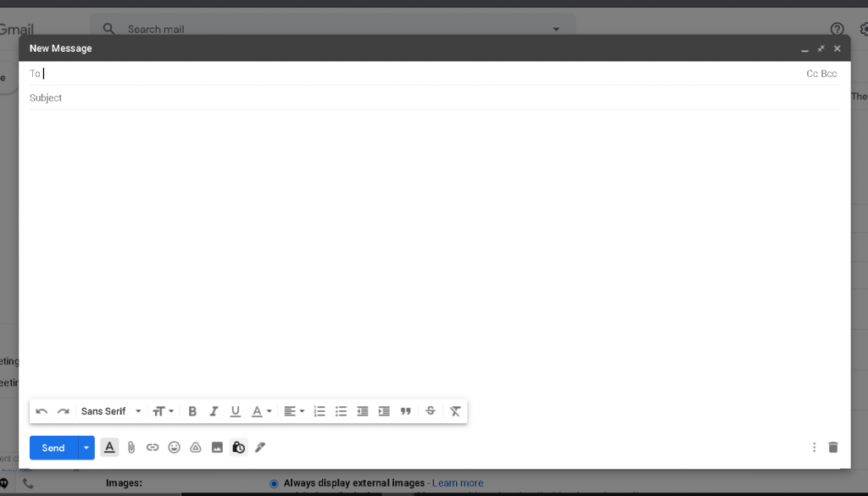Click the insert photo icon
The image size is (868, 496).
click(217, 448)
